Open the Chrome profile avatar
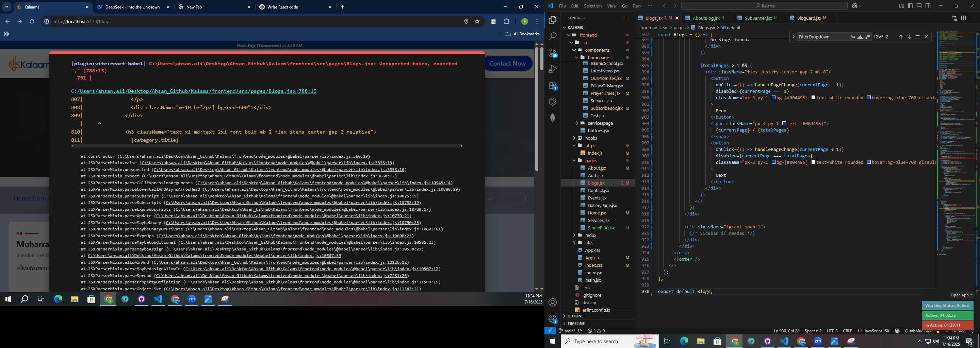980x348 pixels. (x=524, y=22)
